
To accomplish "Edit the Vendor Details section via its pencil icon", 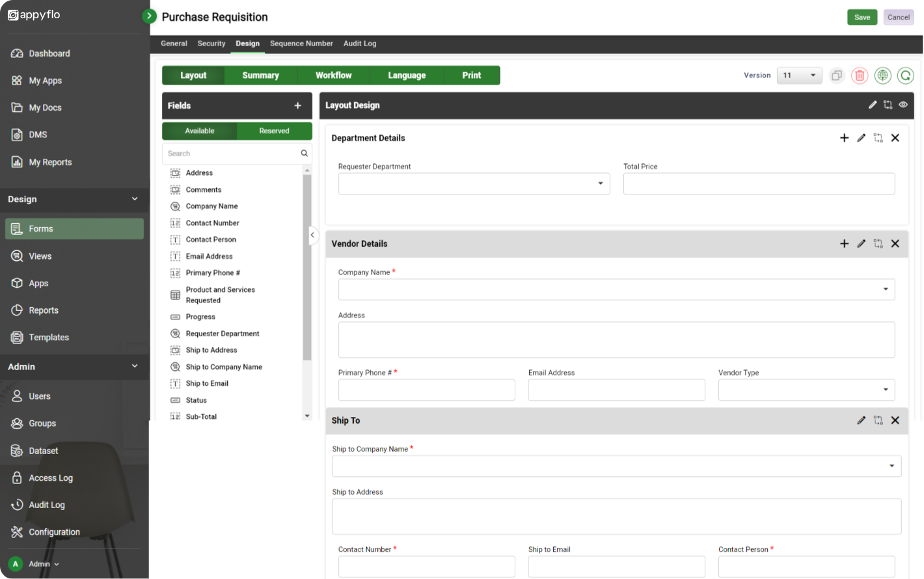I will pyautogui.click(x=862, y=243).
